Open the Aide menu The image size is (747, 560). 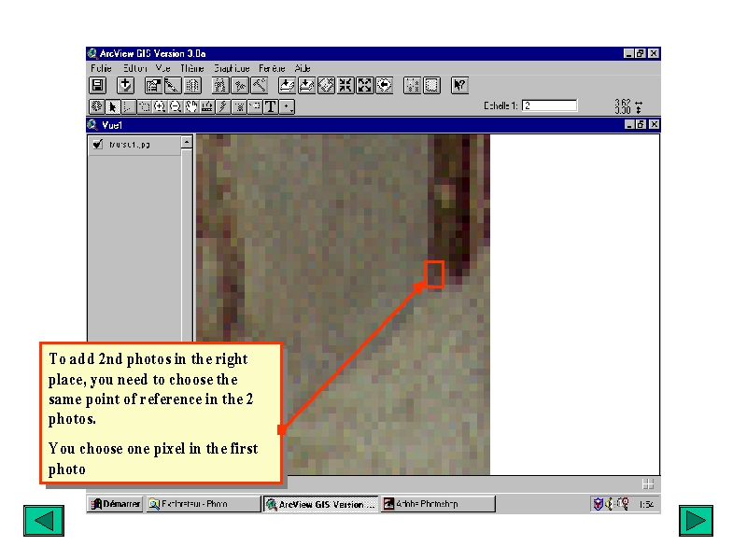pyautogui.click(x=303, y=68)
